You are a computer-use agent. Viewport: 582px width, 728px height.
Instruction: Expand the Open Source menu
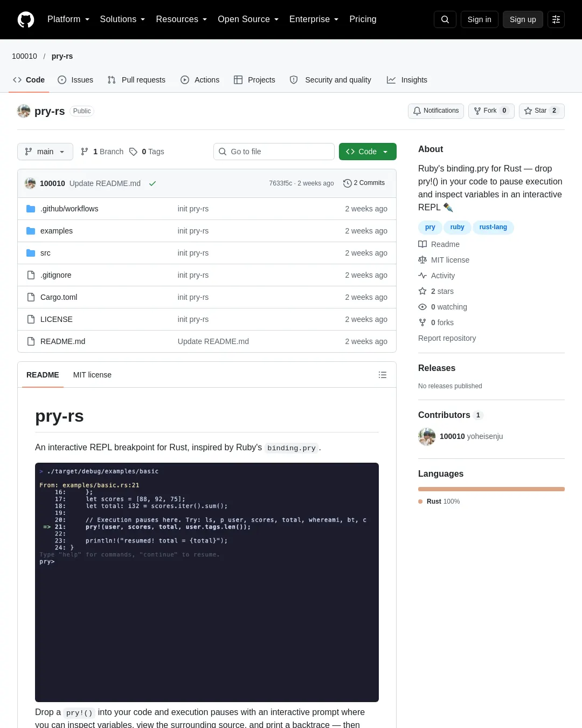coord(248,19)
